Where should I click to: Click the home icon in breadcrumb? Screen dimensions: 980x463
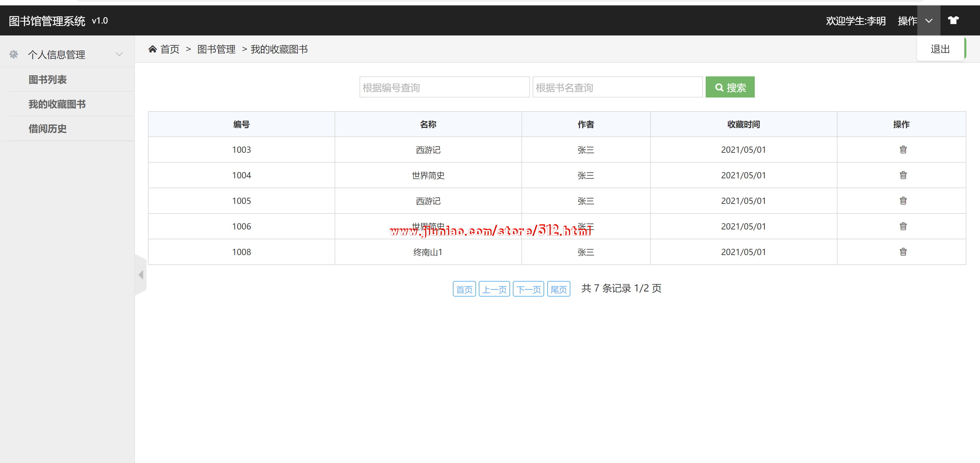point(153,49)
